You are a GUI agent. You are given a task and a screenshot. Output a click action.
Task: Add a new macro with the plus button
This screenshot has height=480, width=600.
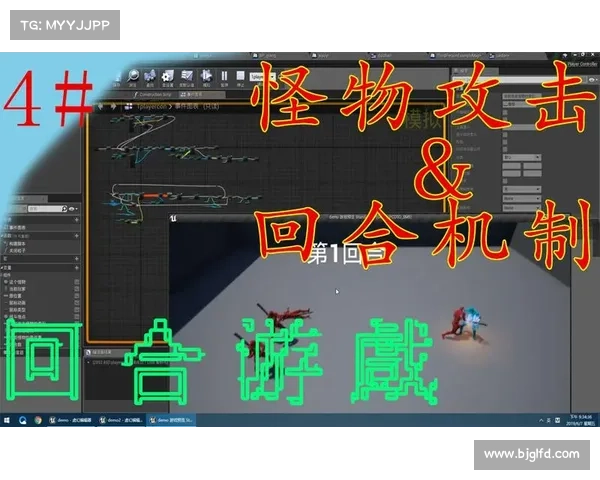tap(76, 259)
